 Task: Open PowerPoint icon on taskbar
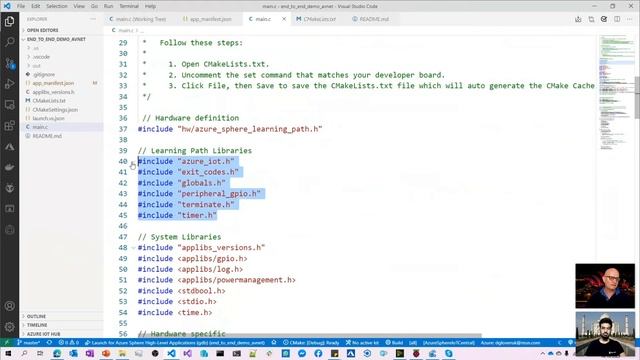click(x=106, y=353)
